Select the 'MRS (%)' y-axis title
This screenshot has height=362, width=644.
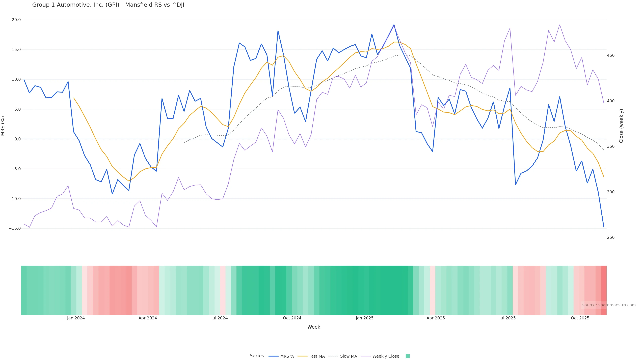3,126
